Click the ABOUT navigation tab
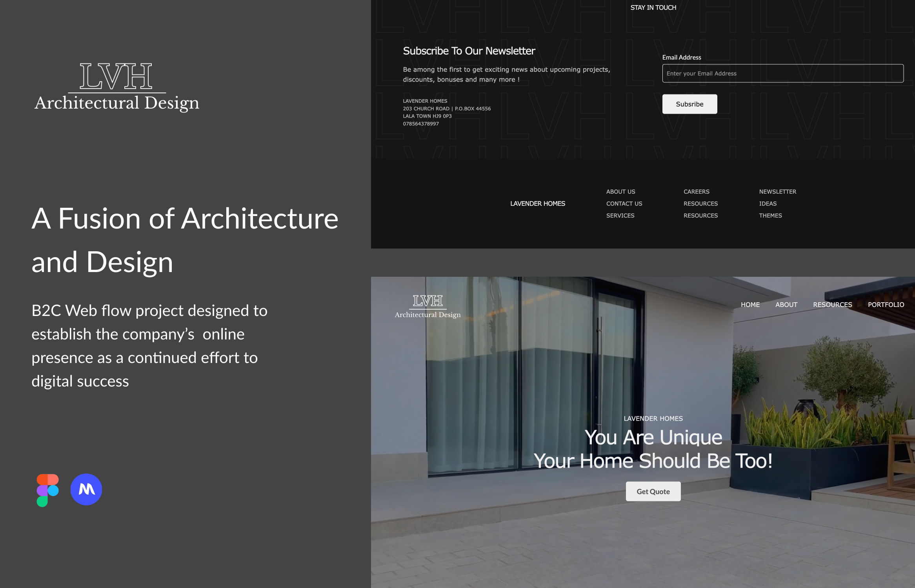This screenshot has width=915, height=588. 786,305
